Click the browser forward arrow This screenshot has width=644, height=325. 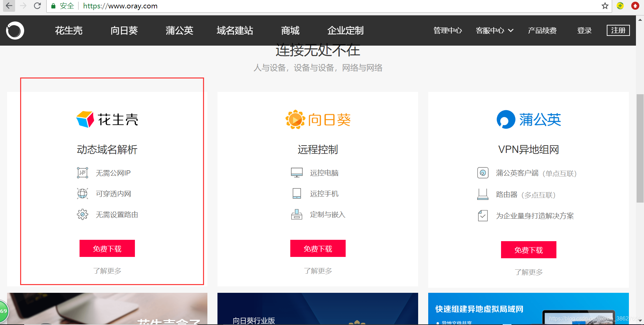tap(23, 6)
